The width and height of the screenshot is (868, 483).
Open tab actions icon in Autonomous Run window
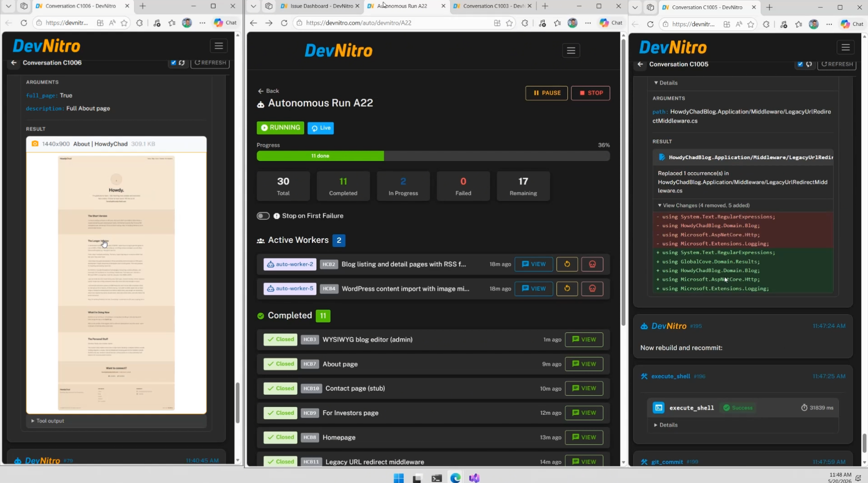tap(269, 6)
